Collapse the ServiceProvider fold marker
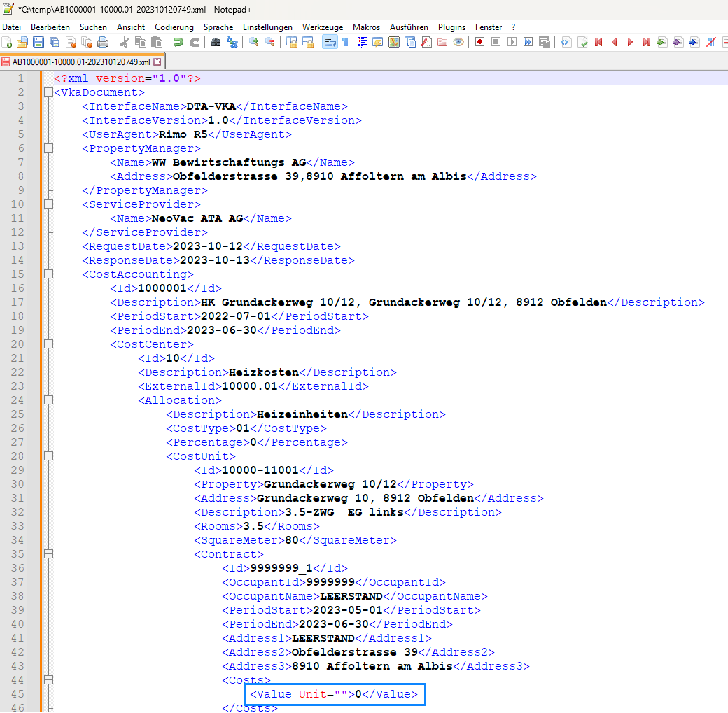Image resolution: width=728 pixels, height=713 pixels. point(48,204)
